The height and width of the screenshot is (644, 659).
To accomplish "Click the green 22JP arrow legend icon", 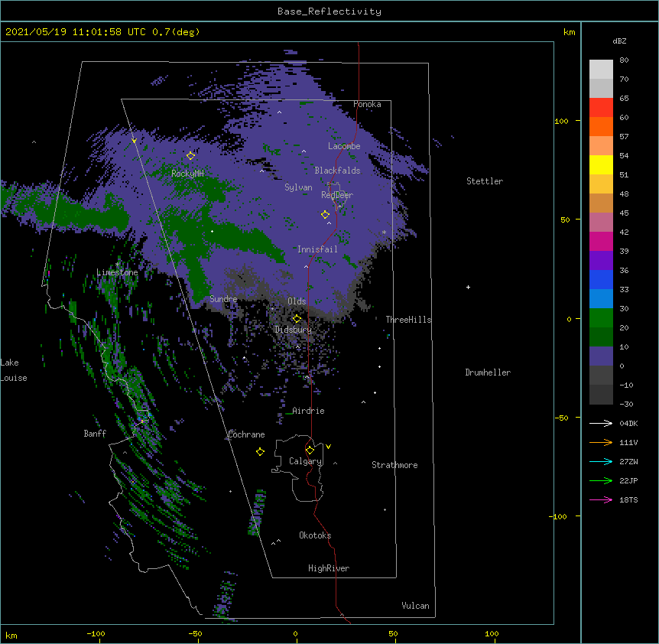I will point(601,480).
